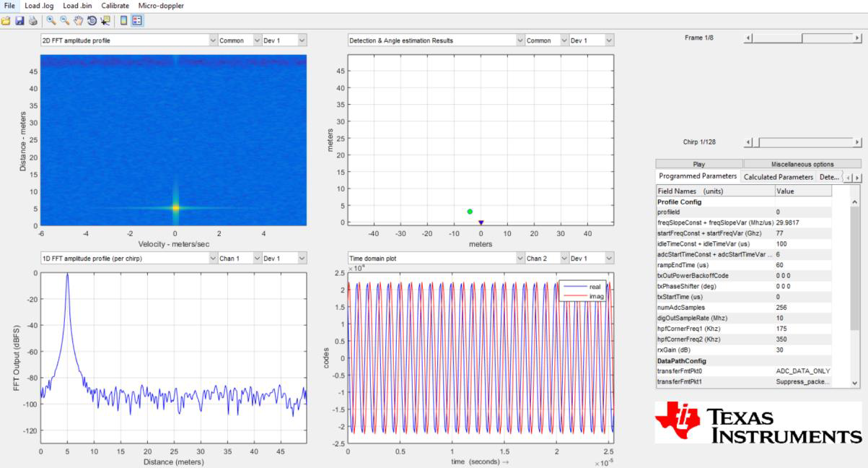Open the 1D FFT amplitude profile dropdown
Viewport: 868px width, 468px height.
pos(128,258)
